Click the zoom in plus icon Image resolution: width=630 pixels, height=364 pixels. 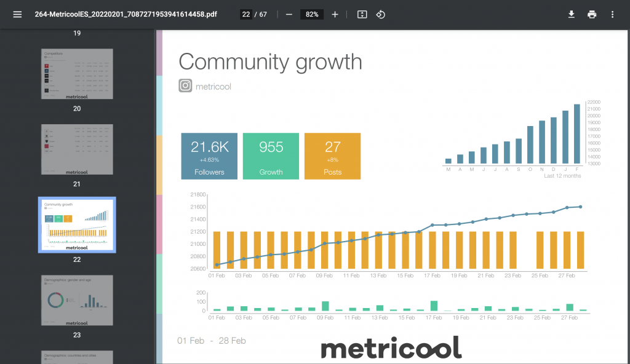click(335, 15)
